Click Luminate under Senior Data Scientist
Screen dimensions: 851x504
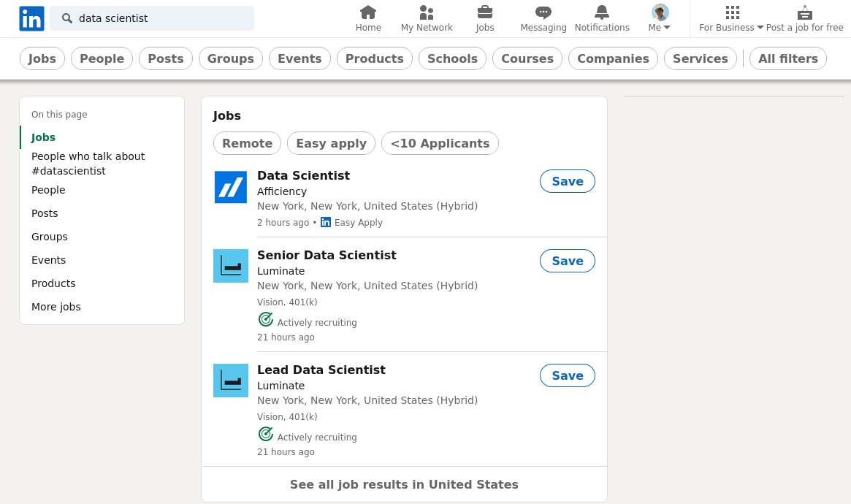click(x=281, y=271)
